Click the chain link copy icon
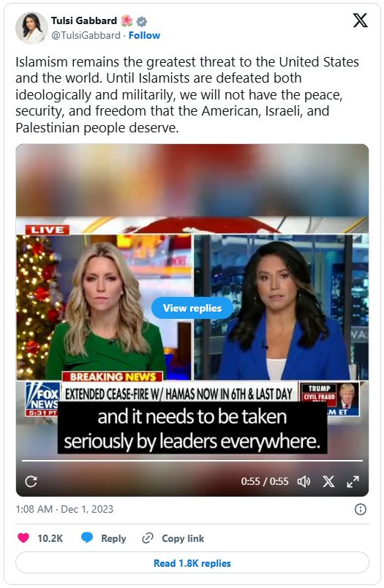Image resolution: width=384 pixels, height=588 pixels. (147, 538)
